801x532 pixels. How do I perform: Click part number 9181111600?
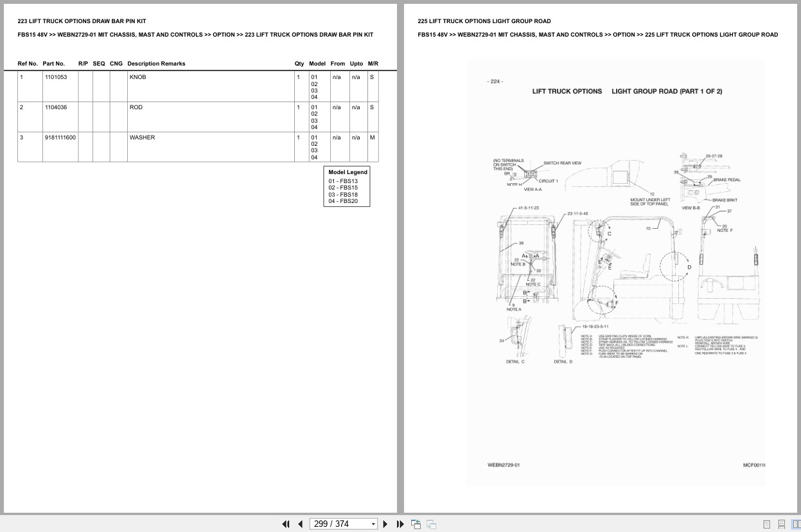coord(60,137)
